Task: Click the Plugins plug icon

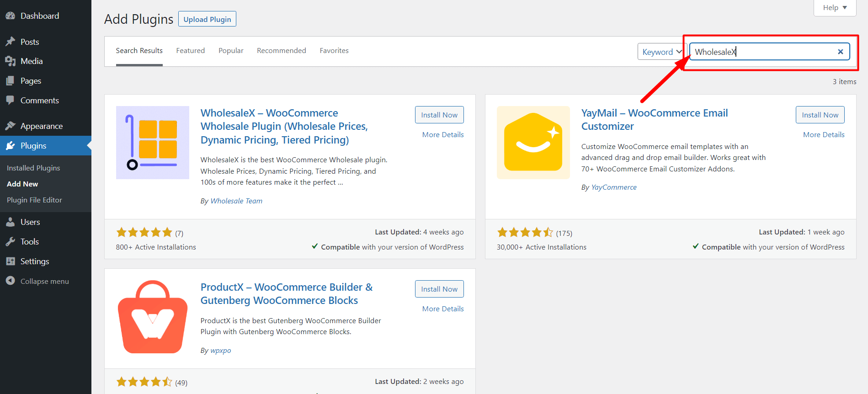Action: coord(11,145)
